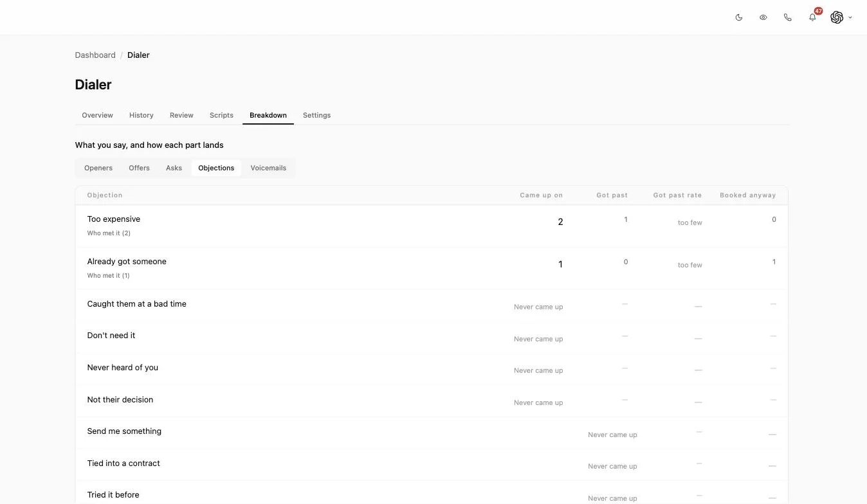This screenshot has width=867, height=504.
Task: Toggle dark mode moon icon
Action: [x=739, y=17]
